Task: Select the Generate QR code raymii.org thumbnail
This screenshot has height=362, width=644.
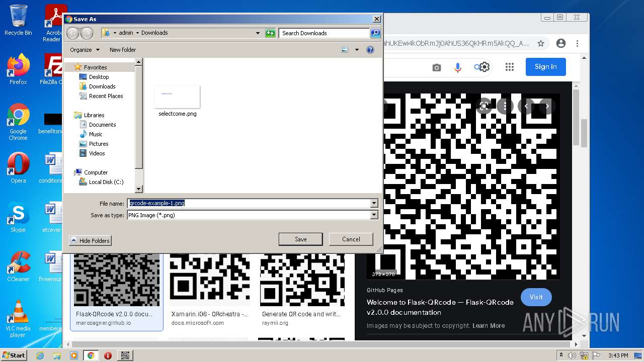Action: pos(302,280)
